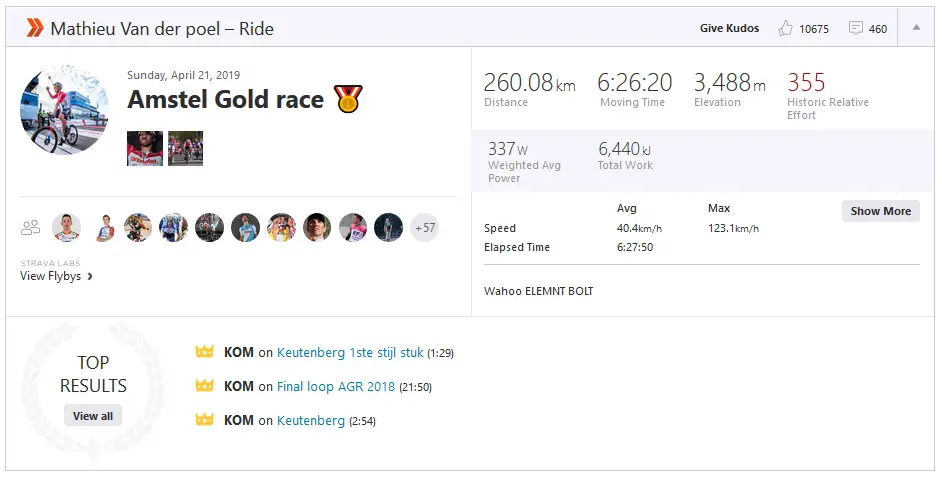Open the second ride photo thumbnail
This screenshot has width=942, height=482.
click(186, 148)
